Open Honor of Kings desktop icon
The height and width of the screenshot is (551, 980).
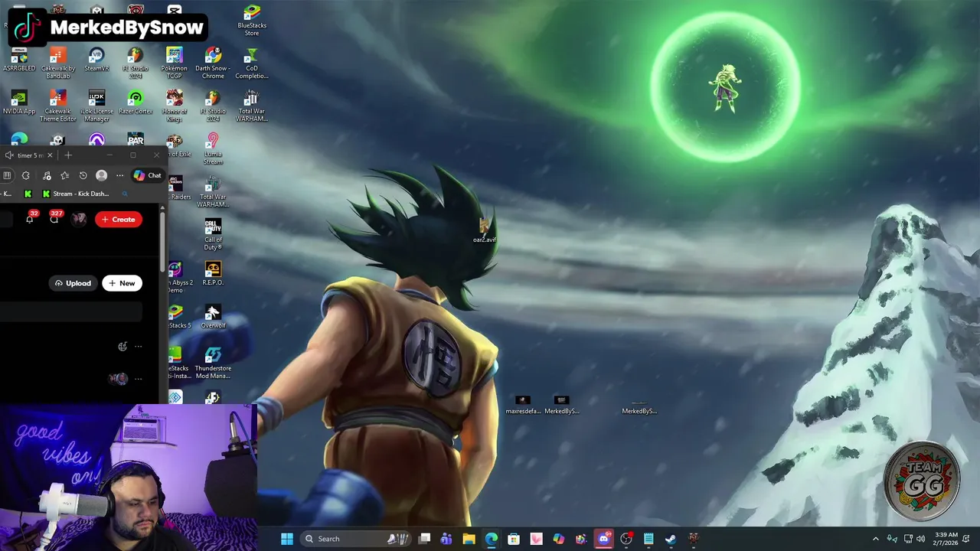[175, 106]
